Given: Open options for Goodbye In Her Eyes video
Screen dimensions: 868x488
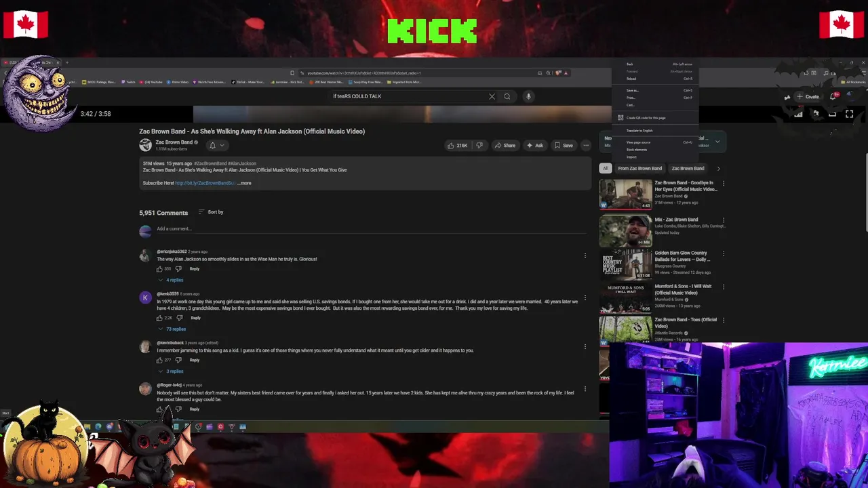Looking at the screenshot, I should pos(724,183).
